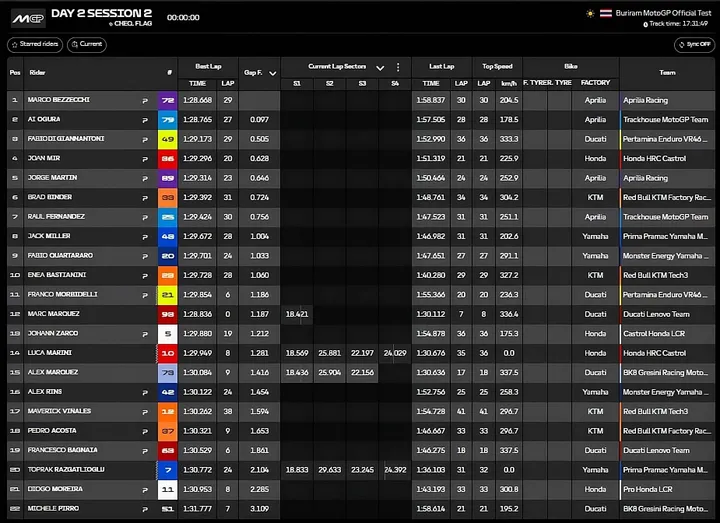Click Alex Rins' pit status icon

[145, 393]
